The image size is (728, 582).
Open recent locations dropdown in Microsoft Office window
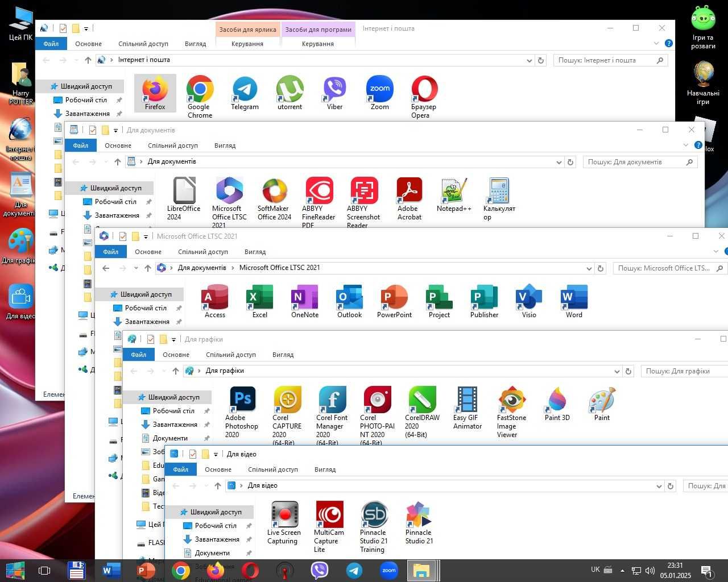pyautogui.click(x=136, y=268)
